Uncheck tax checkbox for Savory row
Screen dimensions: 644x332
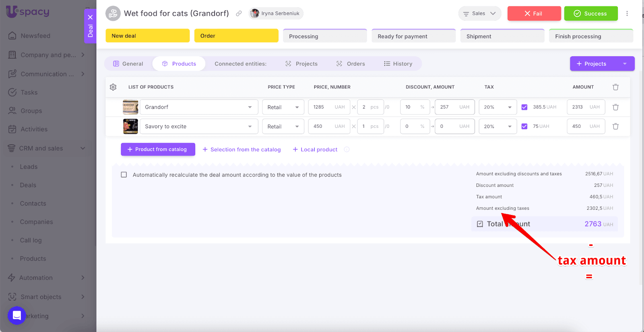(x=524, y=127)
